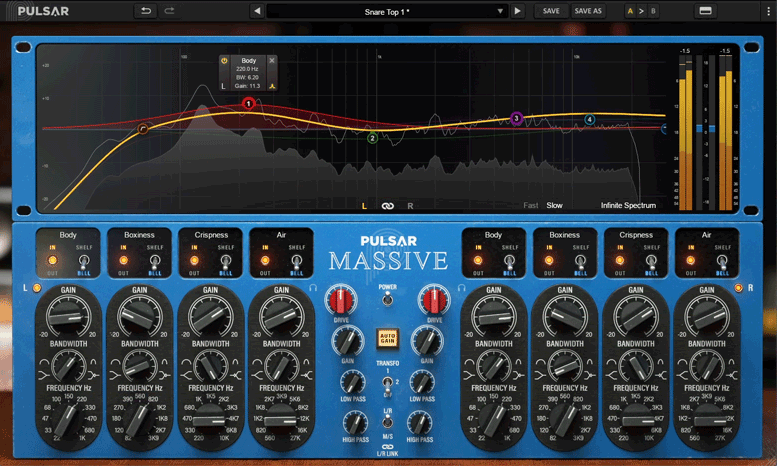Go to previous preset with left arrow
This screenshot has height=466, width=777.
point(257,11)
